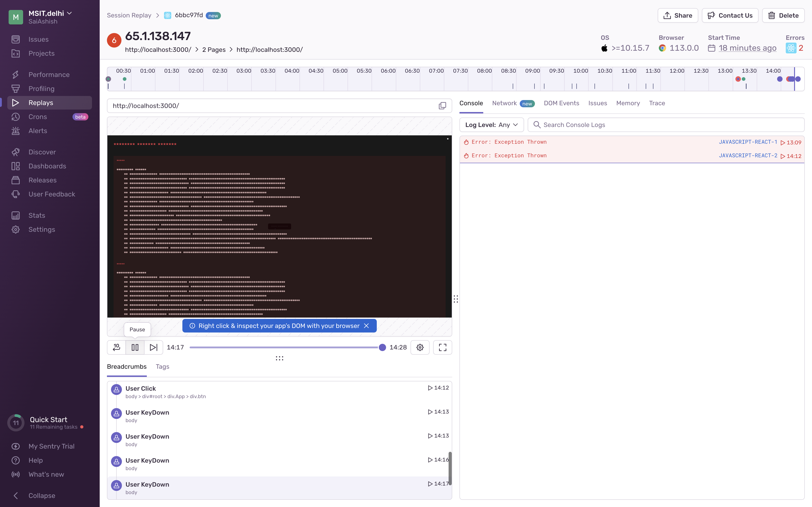Viewport: 812px width, 507px height.
Task: Open the Log Level dropdown
Action: point(491,124)
